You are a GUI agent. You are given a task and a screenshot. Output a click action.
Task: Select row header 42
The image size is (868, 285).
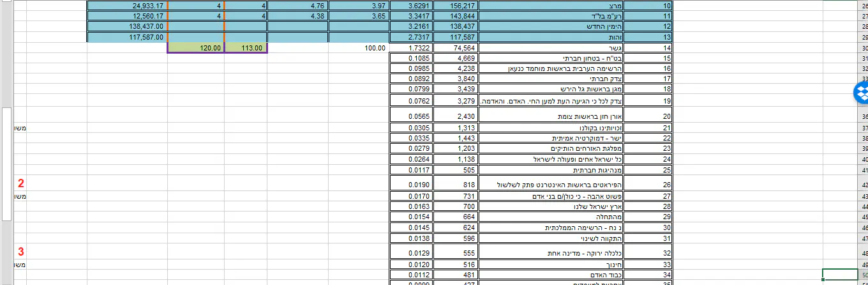863,185
